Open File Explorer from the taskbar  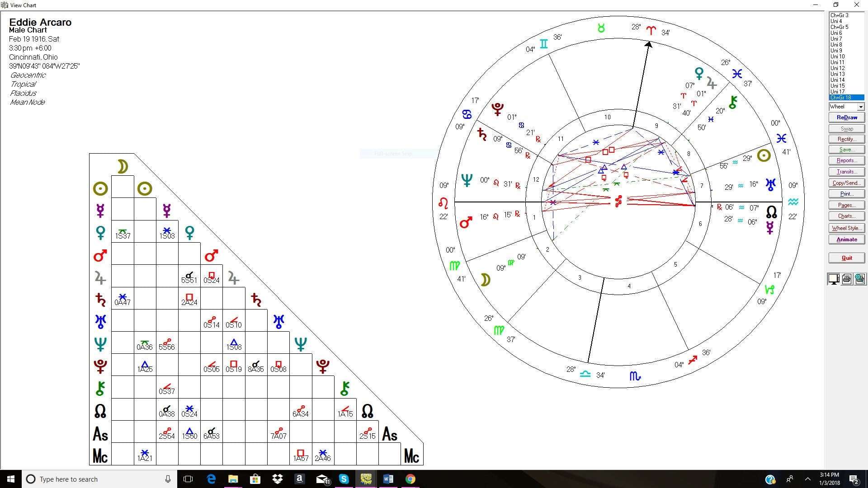tap(233, 479)
